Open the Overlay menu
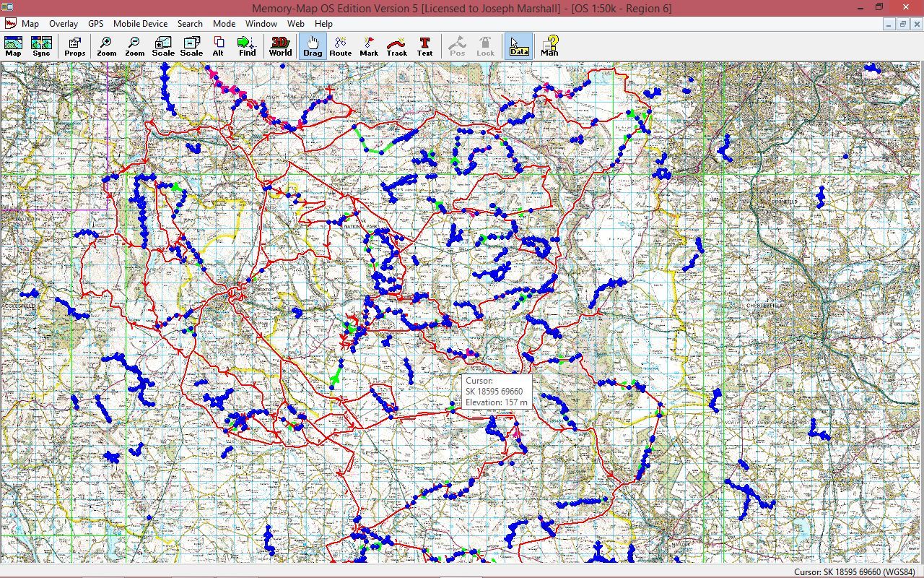Screen dimensions: 924x578 64,24
